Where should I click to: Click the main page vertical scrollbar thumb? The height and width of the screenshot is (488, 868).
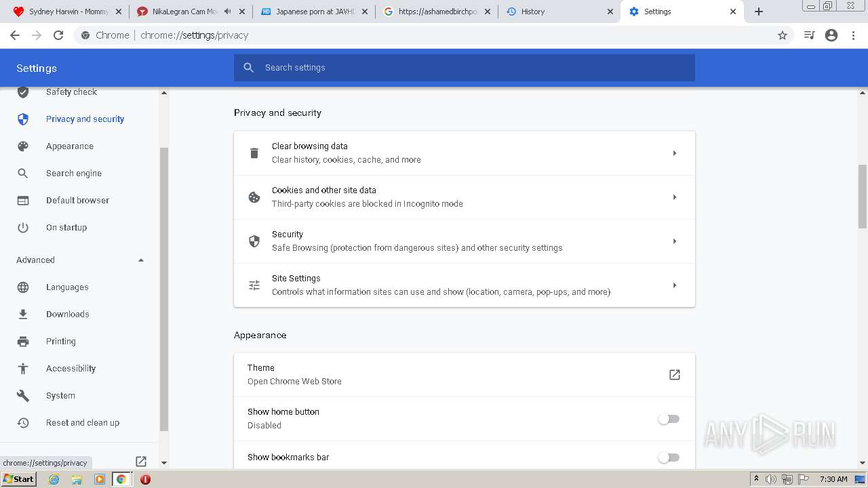pyautogui.click(x=863, y=197)
